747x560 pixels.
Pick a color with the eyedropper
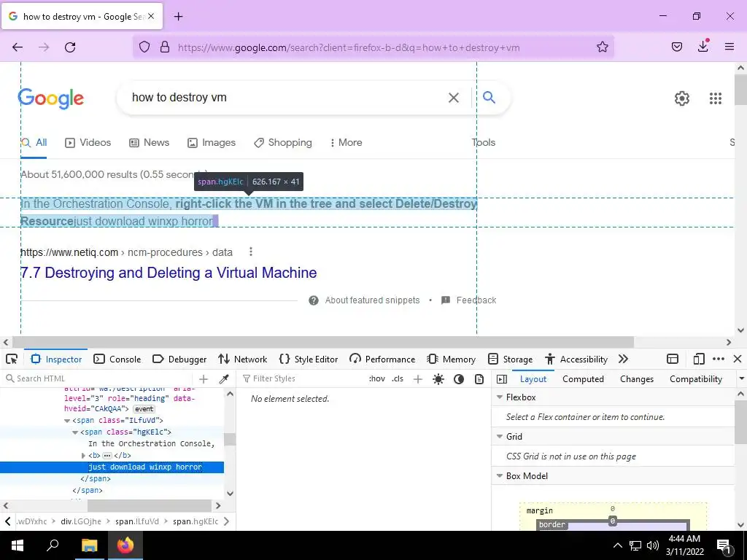click(x=224, y=379)
